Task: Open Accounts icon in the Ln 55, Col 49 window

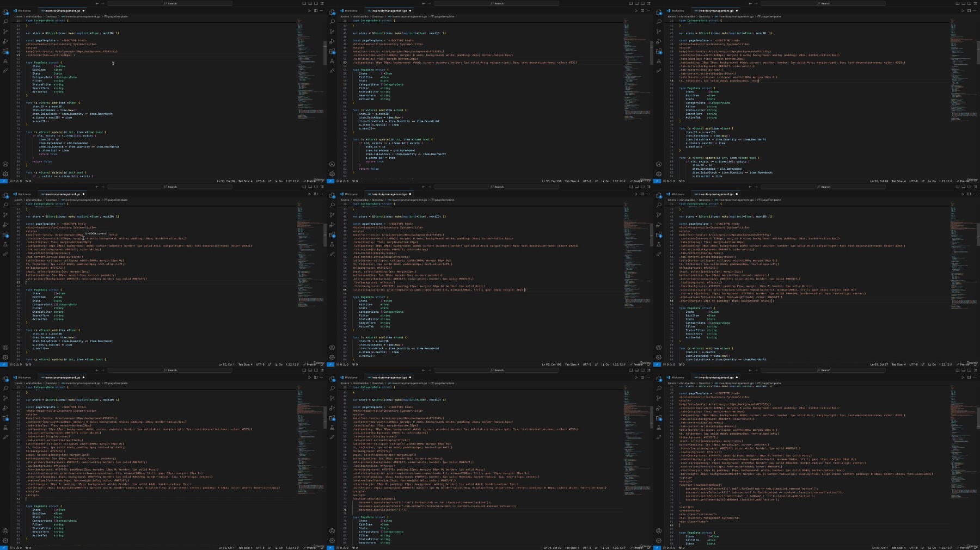Action: [659, 164]
